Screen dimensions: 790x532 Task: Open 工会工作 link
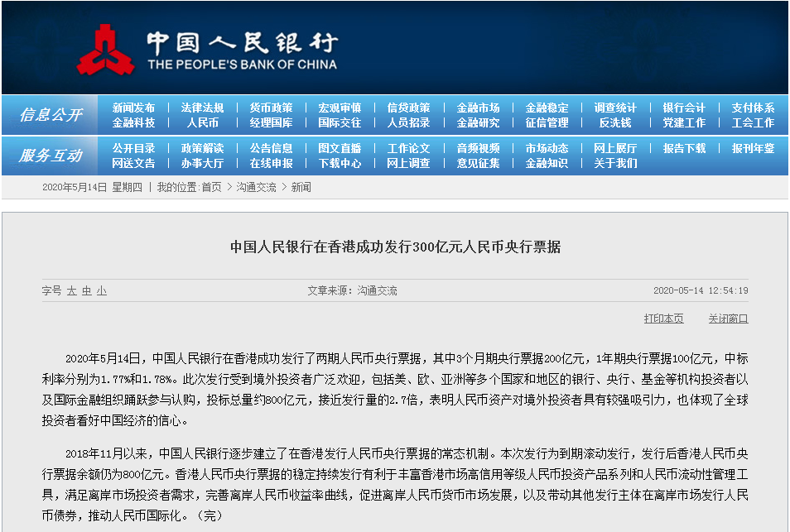[x=754, y=122]
